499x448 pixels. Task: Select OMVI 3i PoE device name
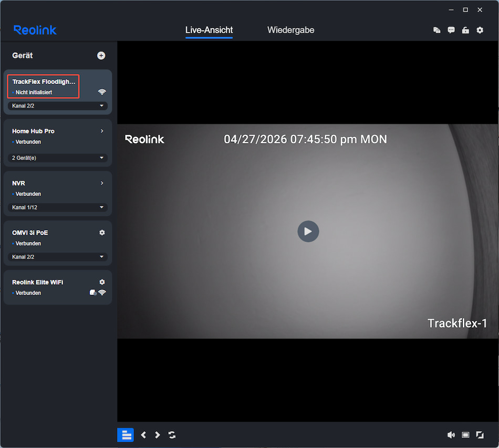coord(30,233)
